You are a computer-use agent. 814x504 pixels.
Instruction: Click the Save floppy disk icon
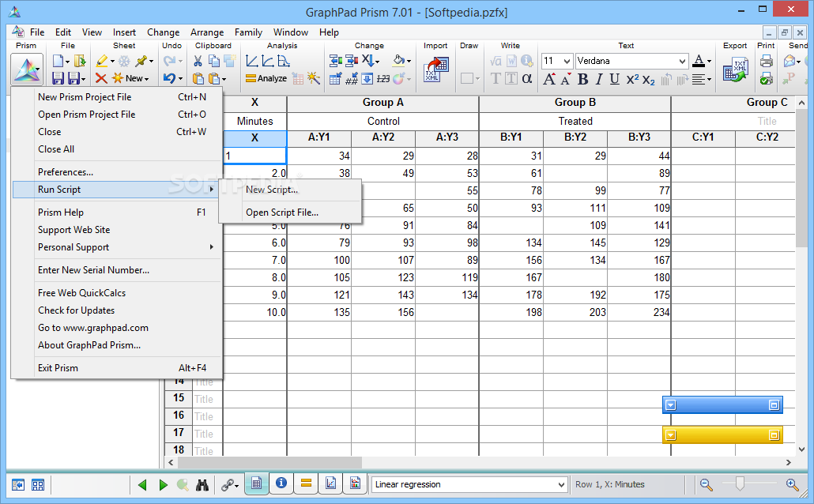coord(58,78)
